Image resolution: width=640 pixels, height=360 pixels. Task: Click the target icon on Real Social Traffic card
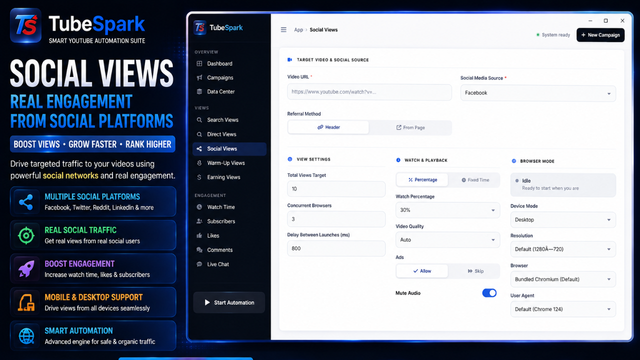26,236
